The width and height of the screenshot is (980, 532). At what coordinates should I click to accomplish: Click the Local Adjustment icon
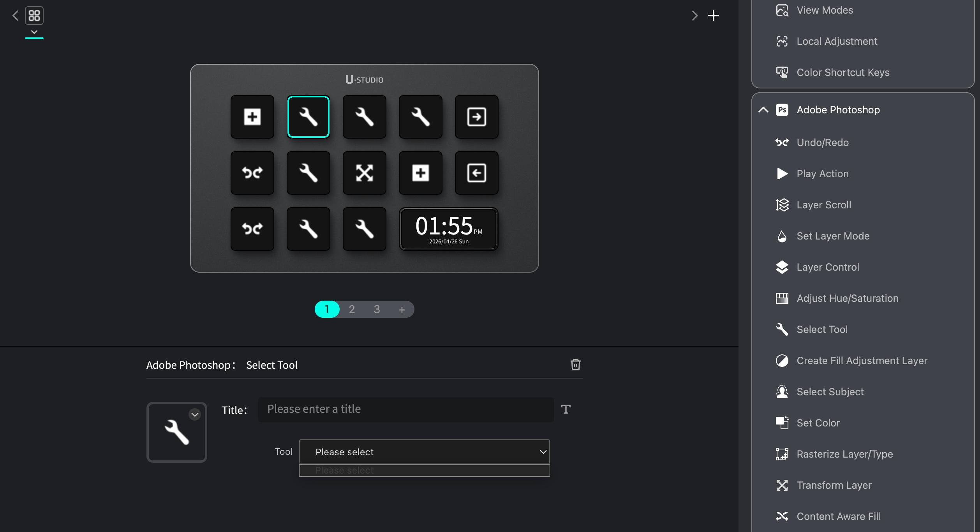tap(782, 41)
